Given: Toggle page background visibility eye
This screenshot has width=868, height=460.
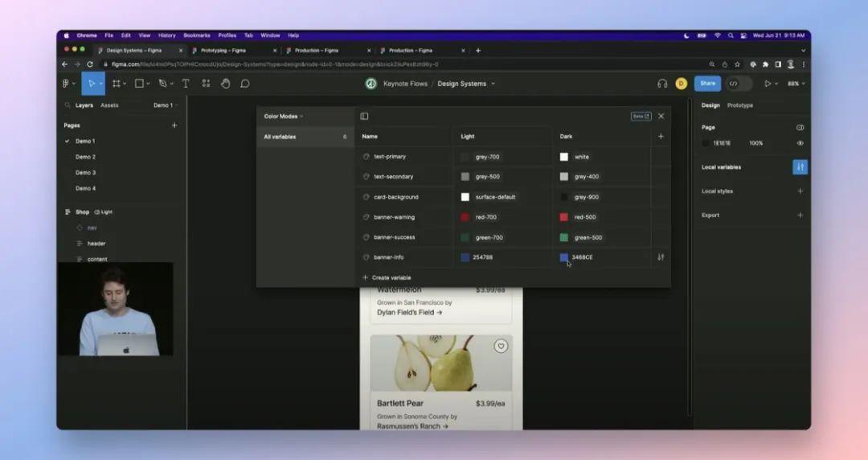Looking at the screenshot, I should (x=800, y=143).
